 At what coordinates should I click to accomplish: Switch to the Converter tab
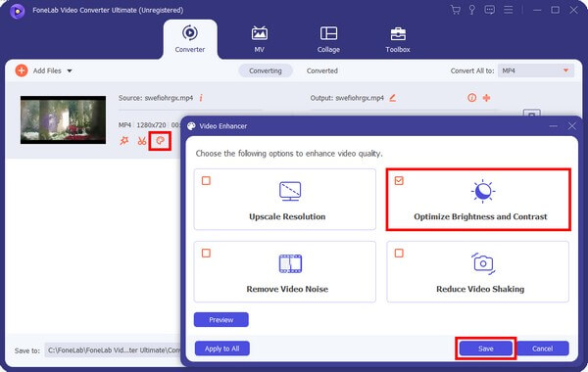(x=190, y=39)
